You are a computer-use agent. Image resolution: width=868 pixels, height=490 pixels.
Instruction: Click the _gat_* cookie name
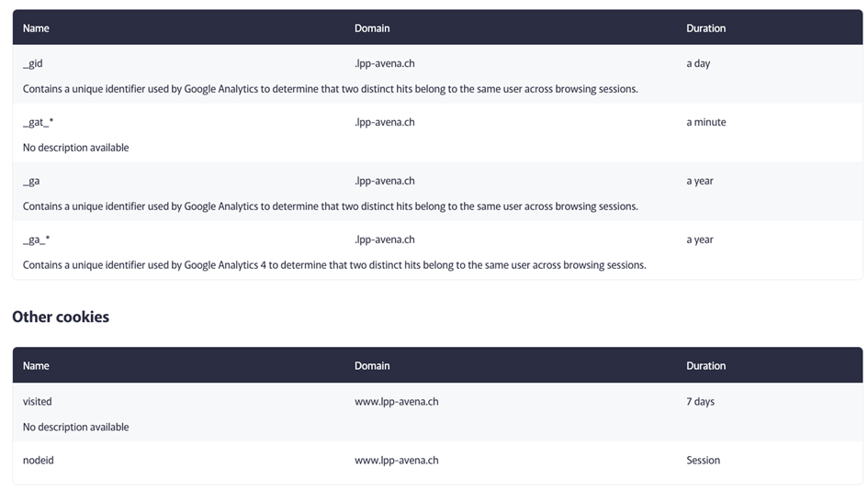click(38, 122)
